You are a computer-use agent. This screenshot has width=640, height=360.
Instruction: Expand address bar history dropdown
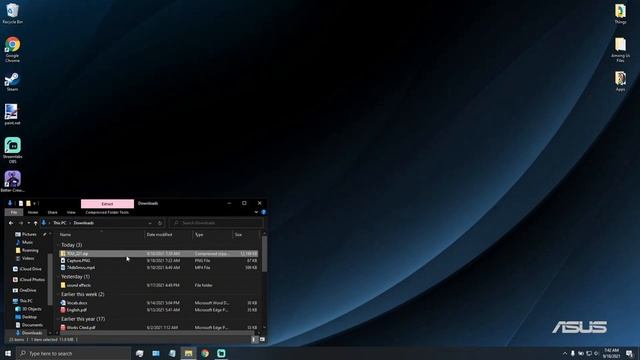(150, 223)
